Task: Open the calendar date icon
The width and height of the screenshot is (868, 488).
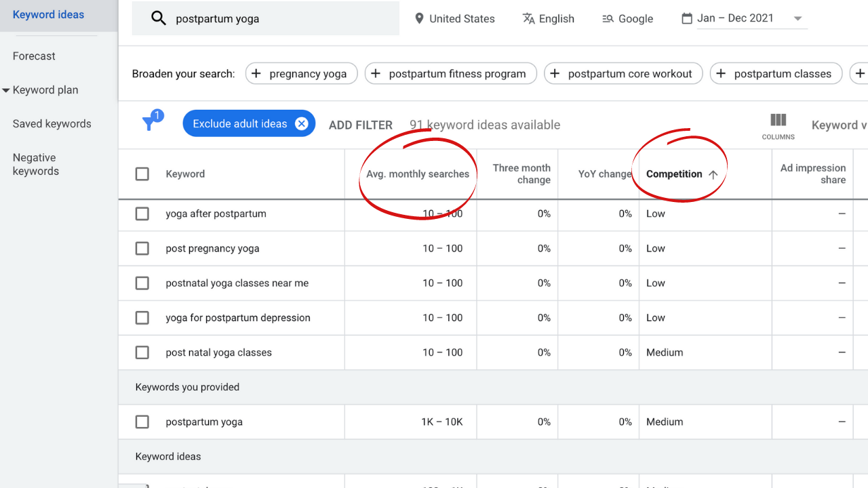Action: (x=687, y=18)
